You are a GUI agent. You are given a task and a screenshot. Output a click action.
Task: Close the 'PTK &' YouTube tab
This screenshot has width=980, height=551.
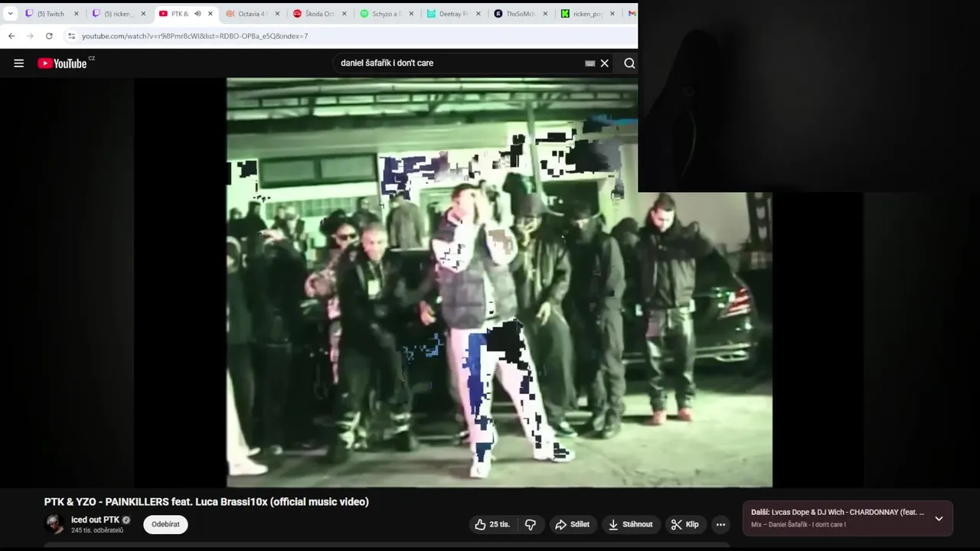tap(210, 14)
